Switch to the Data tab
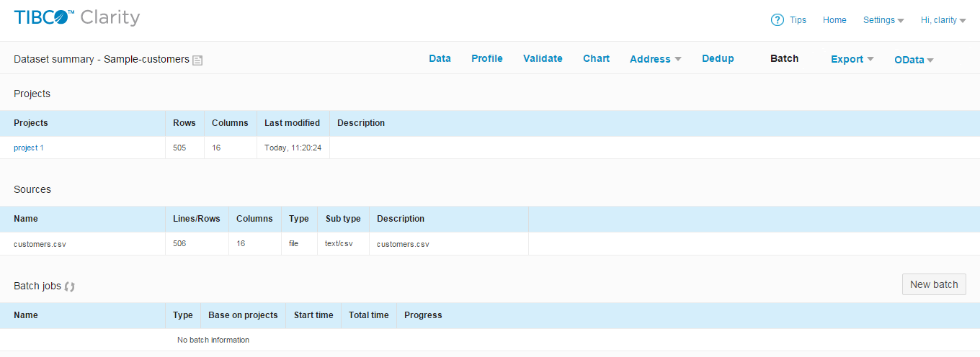The height and width of the screenshot is (357, 980). tap(440, 58)
